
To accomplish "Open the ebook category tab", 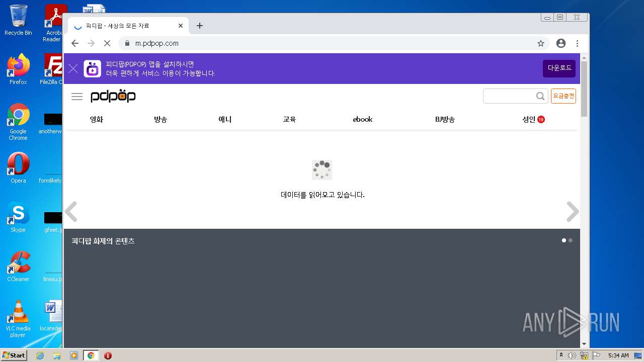I will pyautogui.click(x=363, y=119).
